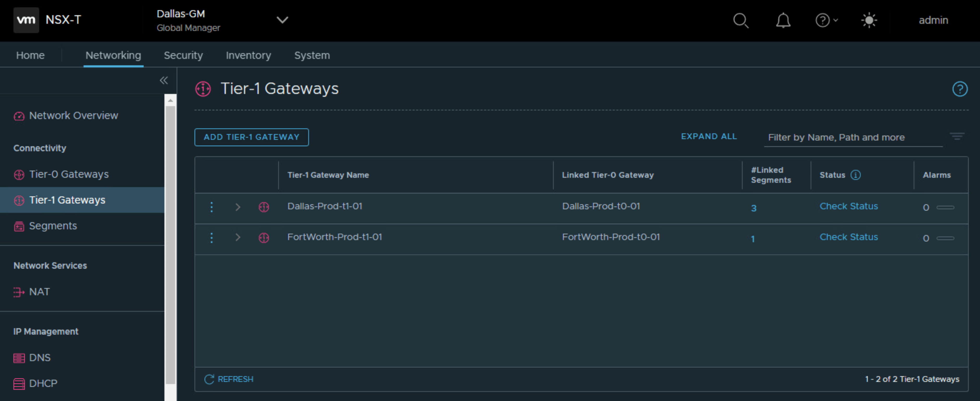Click the Tier-1 Gateways title icon
The image size is (980, 401).
203,89
